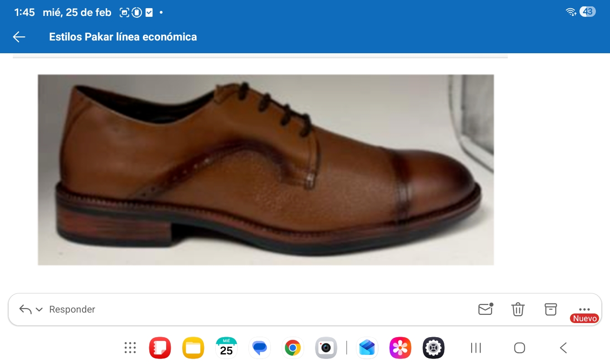Open the Gallery flower app
610x364 pixels.
(400, 348)
